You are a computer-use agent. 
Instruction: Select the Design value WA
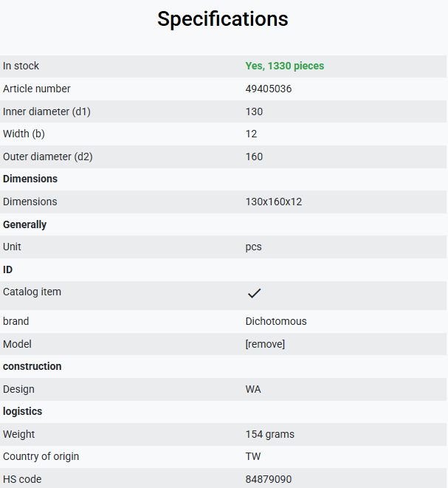click(x=253, y=389)
